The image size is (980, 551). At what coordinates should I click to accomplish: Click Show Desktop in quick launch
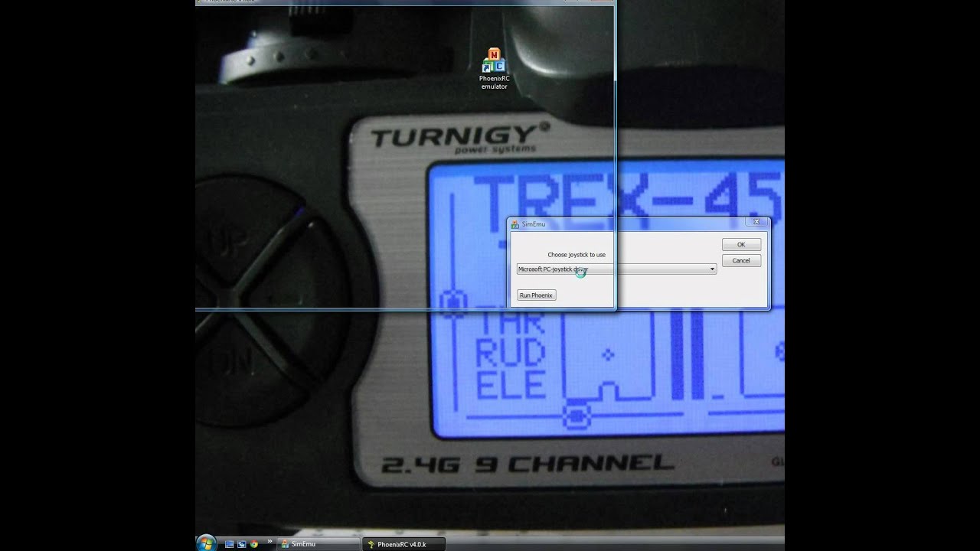point(229,544)
